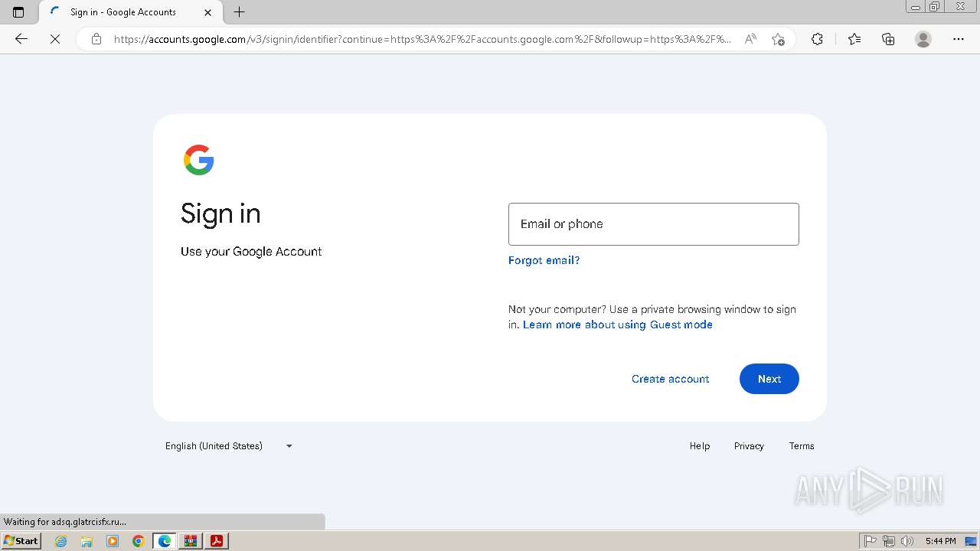Click the Create account button
The height and width of the screenshot is (551, 980).
[x=671, y=379]
